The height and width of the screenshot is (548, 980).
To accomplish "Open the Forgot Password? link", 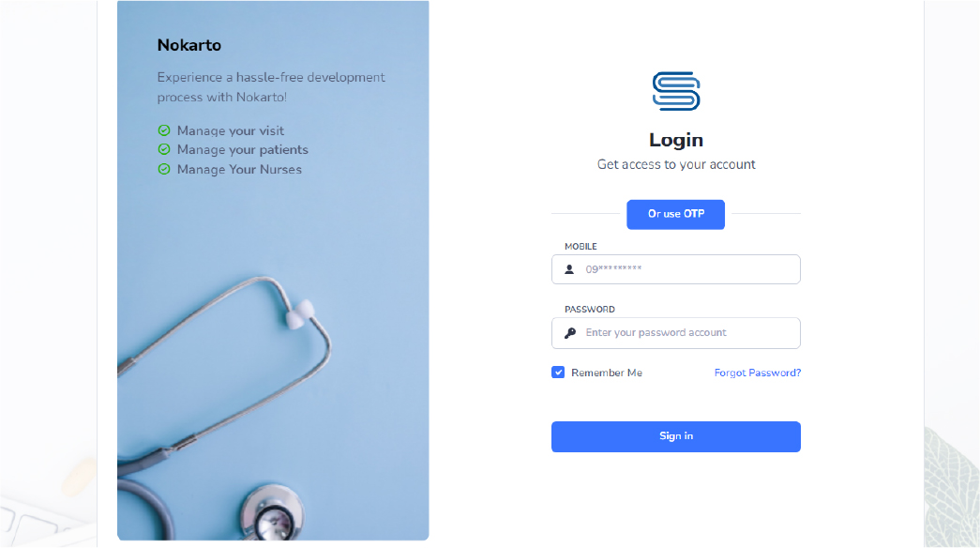I will tap(758, 373).
